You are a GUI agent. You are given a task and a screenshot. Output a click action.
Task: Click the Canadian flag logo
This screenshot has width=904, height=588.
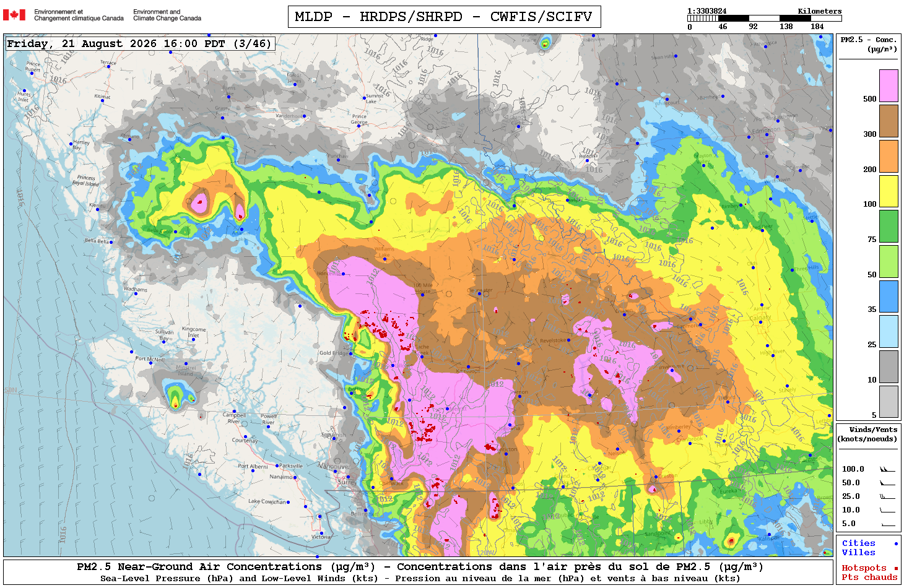[x=14, y=15]
